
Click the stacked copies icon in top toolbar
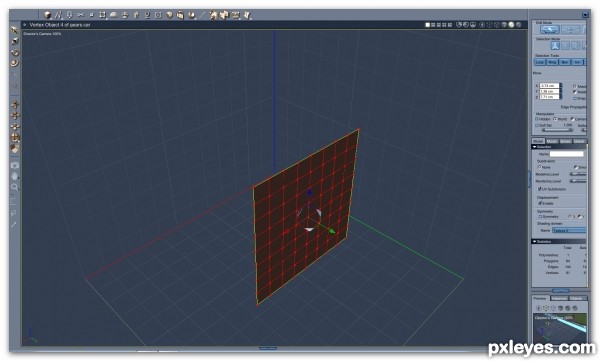click(180, 15)
